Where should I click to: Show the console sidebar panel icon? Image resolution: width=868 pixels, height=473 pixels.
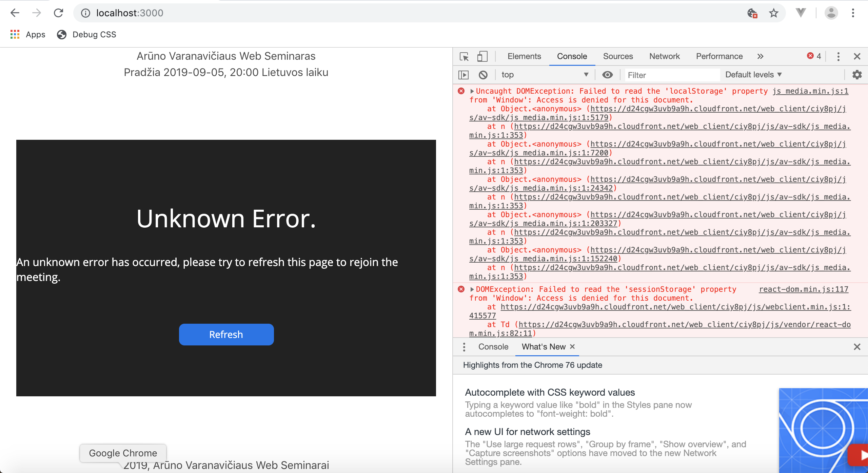463,75
